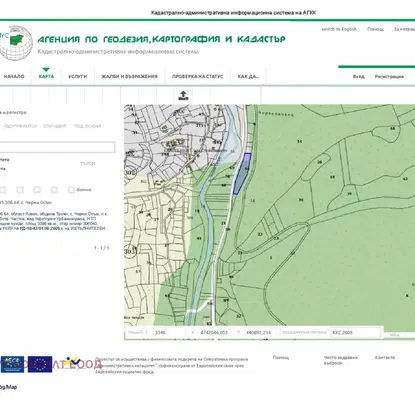Click the identifier search input field
The image size is (415, 400).
[57, 147]
